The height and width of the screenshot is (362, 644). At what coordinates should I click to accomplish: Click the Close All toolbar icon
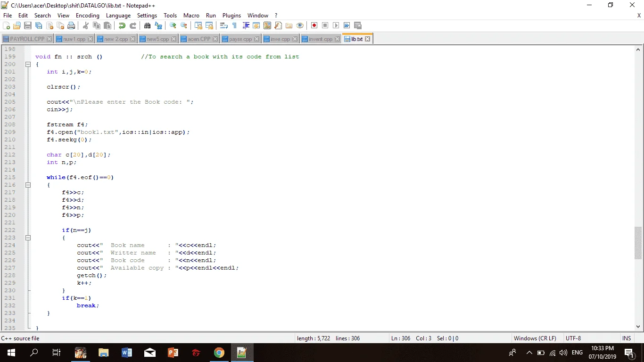point(60,25)
